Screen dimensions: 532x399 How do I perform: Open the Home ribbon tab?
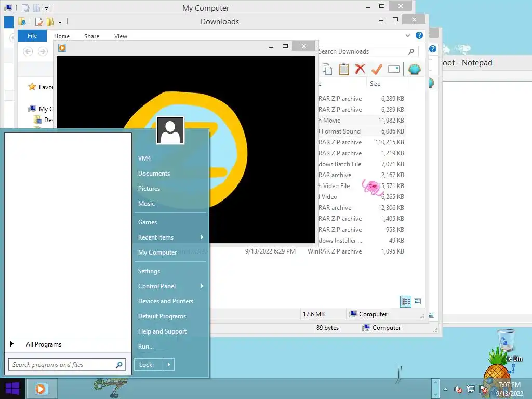click(62, 36)
